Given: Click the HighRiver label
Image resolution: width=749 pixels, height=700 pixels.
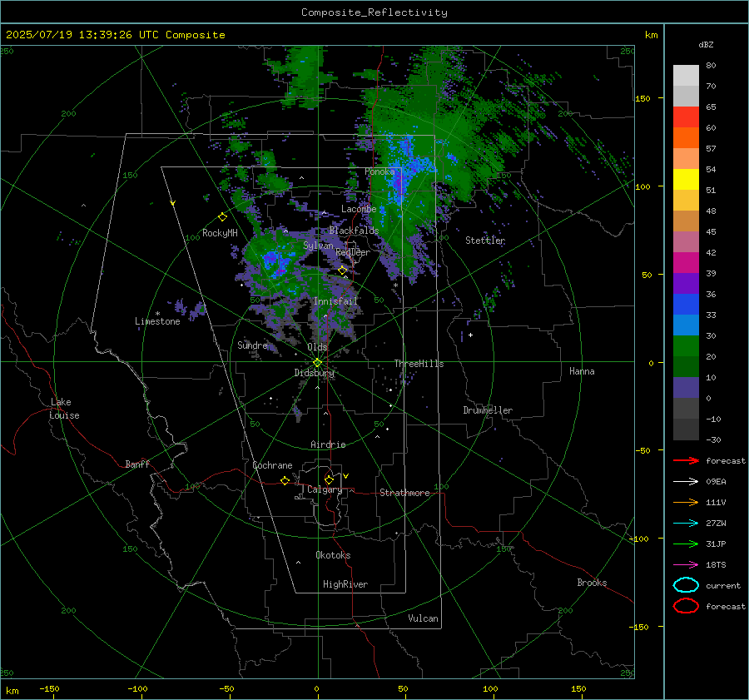Looking at the screenshot, I should (x=345, y=584).
